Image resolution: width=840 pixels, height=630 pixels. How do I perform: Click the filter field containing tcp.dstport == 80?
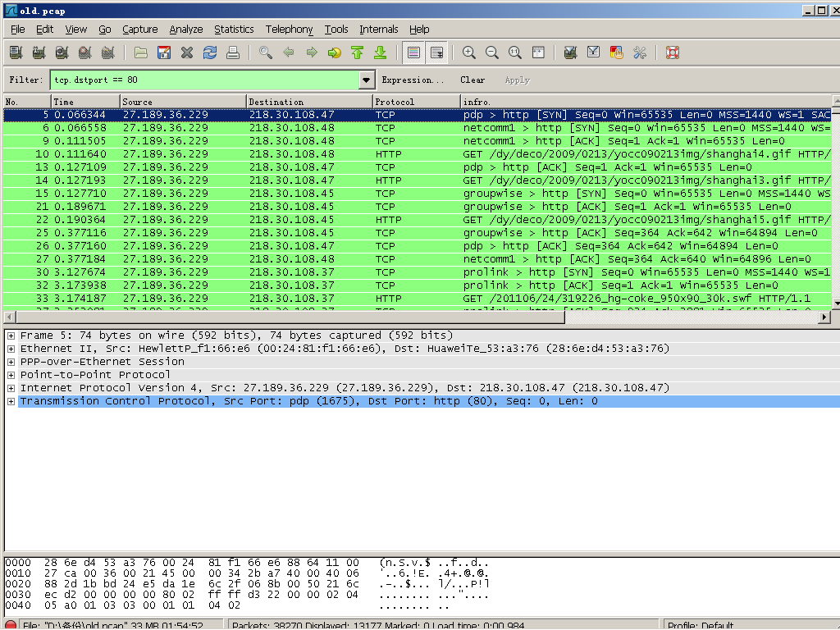[204, 80]
